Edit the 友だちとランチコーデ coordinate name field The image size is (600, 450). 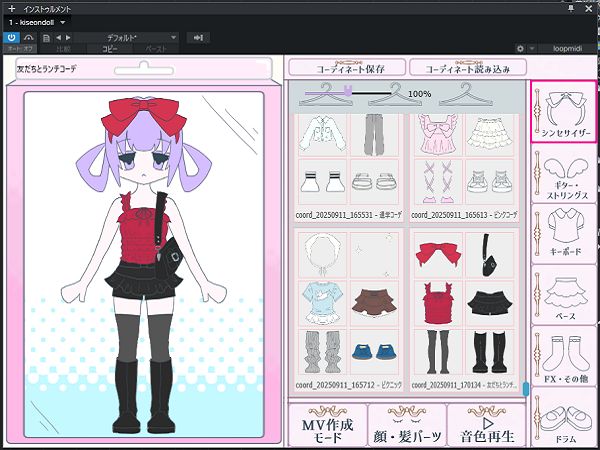[143, 69]
